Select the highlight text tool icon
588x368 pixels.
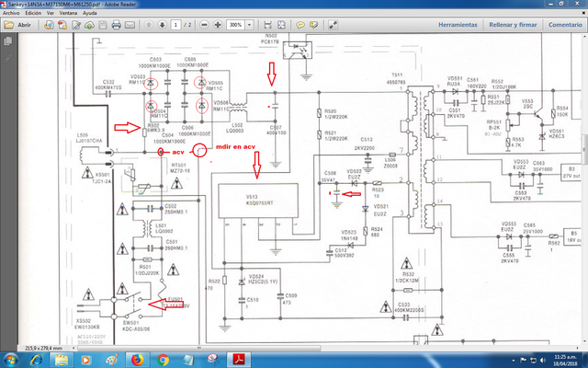point(313,25)
